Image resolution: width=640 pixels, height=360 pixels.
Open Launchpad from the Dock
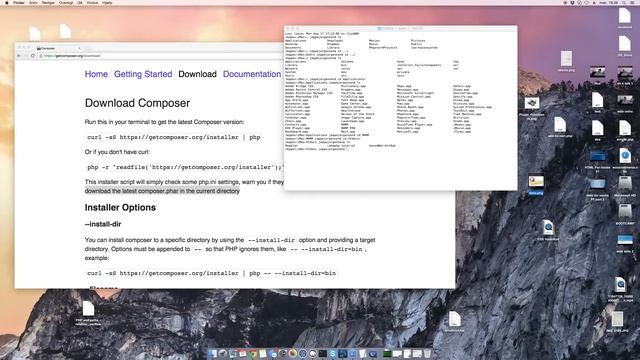(222, 353)
